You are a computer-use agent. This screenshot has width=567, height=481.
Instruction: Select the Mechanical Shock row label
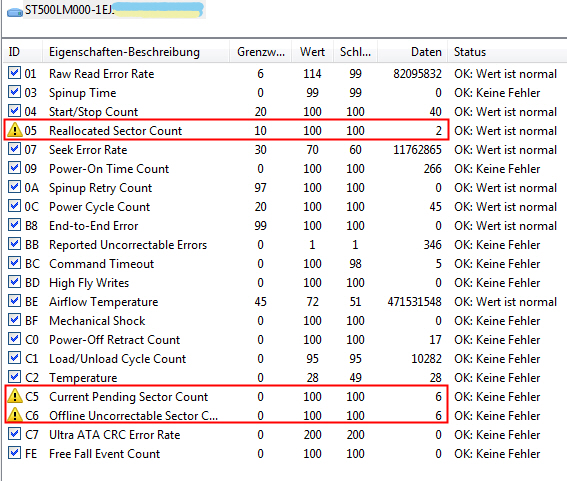pos(97,321)
